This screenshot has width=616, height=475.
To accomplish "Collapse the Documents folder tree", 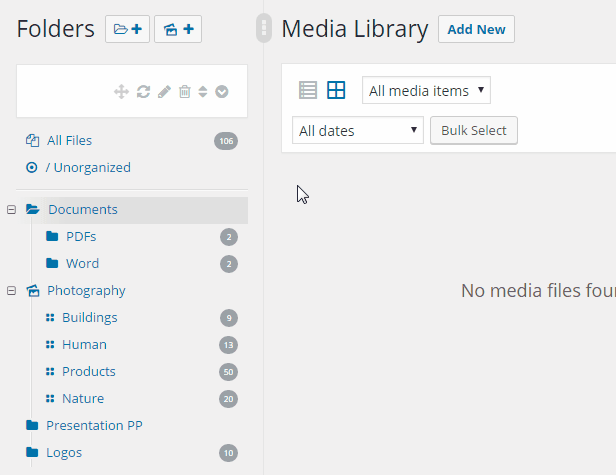I will (11, 210).
